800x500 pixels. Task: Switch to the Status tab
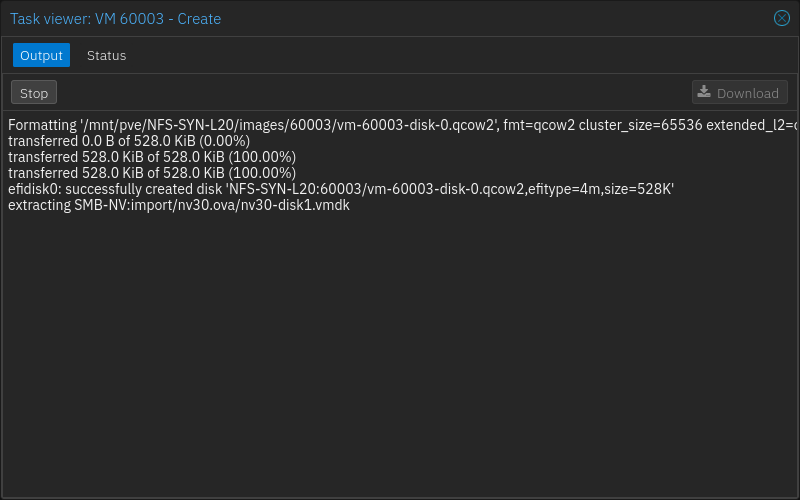pos(106,55)
